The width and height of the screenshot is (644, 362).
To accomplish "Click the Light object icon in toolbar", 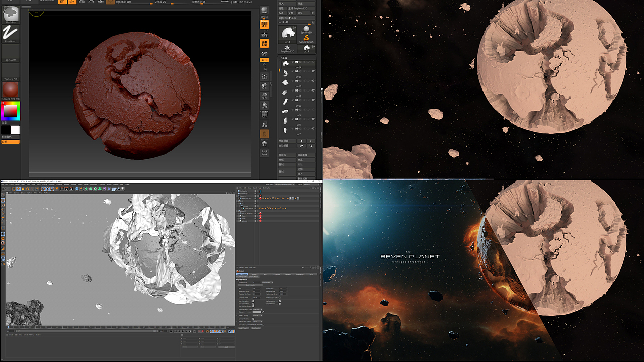I will (x=122, y=189).
